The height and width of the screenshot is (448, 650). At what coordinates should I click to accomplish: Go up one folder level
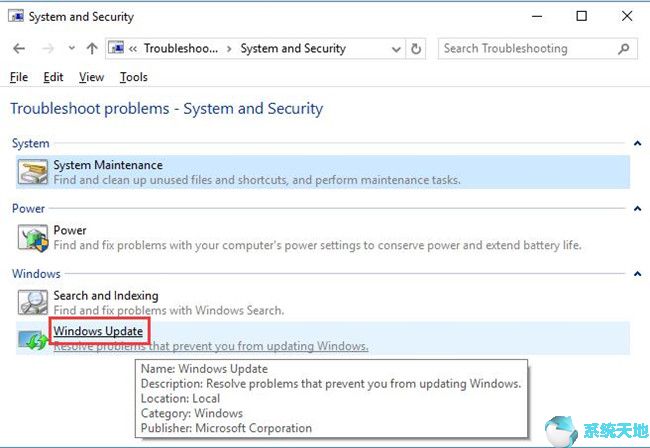coord(92,49)
